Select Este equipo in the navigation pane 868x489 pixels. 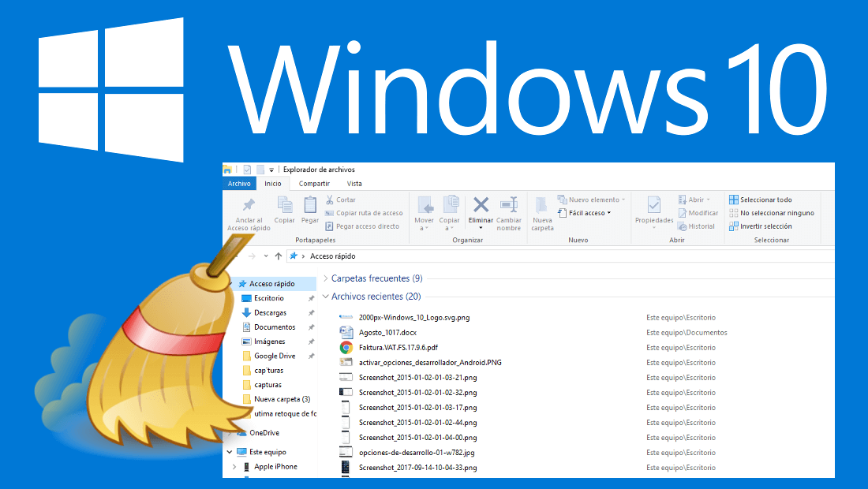tap(268, 452)
